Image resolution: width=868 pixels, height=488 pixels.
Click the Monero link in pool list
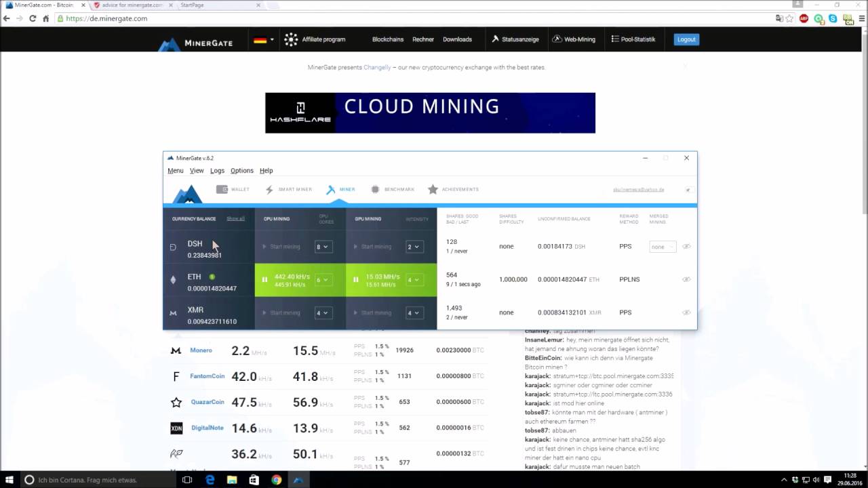(201, 350)
